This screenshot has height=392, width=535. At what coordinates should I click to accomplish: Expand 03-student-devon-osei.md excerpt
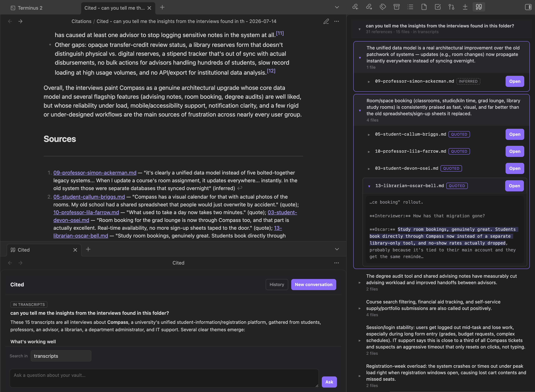369,169
